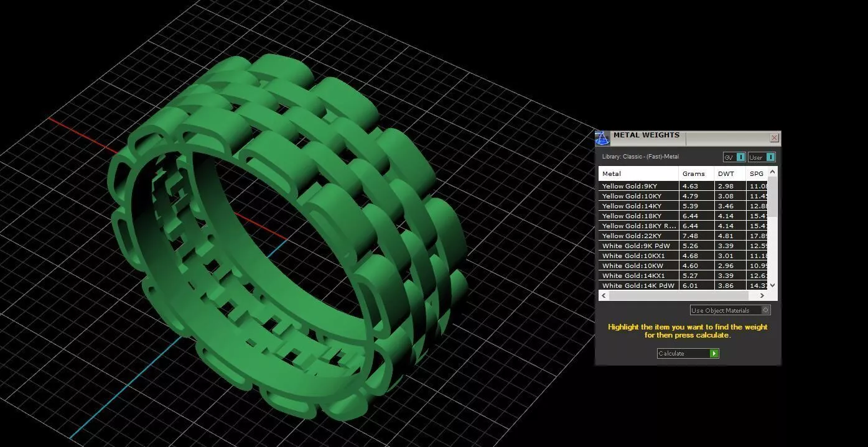Click the 2.98 DWT value
The height and width of the screenshot is (447, 868).
(x=725, y=186)
